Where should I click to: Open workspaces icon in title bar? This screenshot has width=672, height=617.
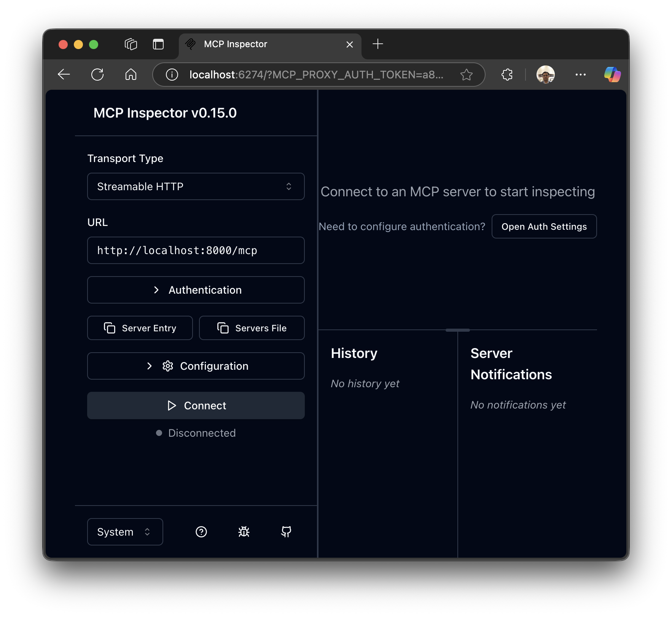(x=131, y=44)
